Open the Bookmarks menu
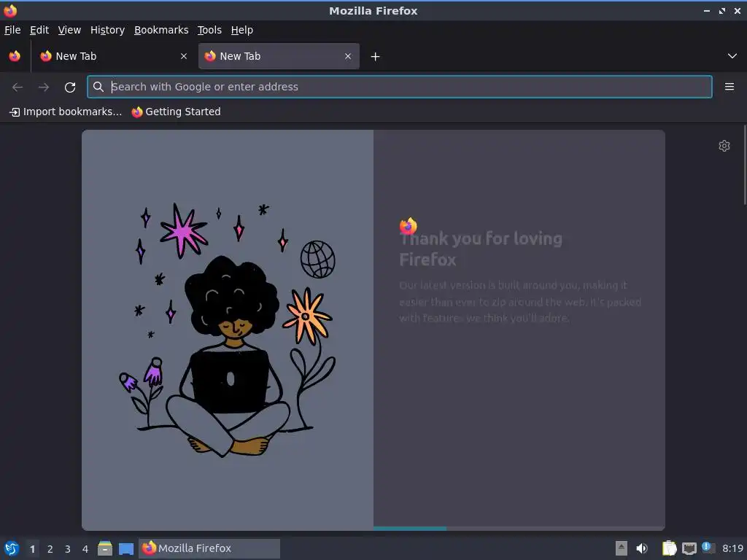 coord(161,30)
